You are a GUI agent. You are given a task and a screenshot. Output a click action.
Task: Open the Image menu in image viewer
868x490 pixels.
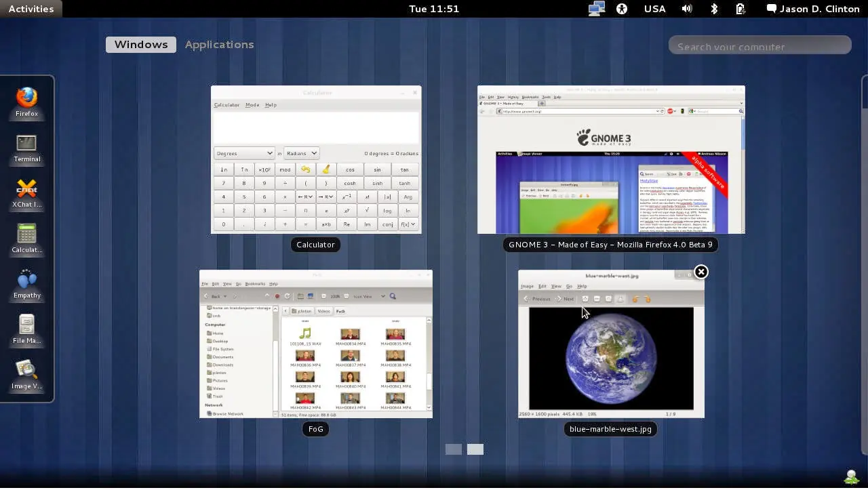(527, 287)
